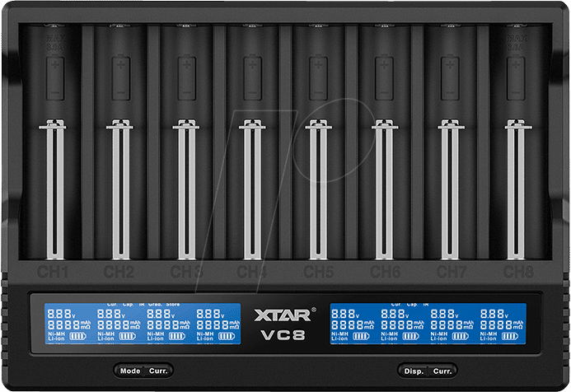Viewport: 571px width, 392px height.
Task: Click the CH2 spring contact slider
Action: pos(120,189)
